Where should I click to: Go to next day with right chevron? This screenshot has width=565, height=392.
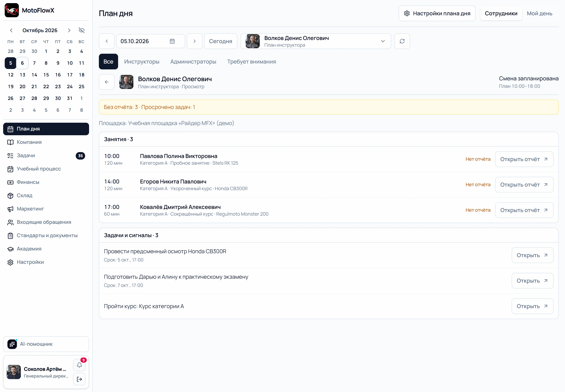pyautogui.click(x=194, y=41)
